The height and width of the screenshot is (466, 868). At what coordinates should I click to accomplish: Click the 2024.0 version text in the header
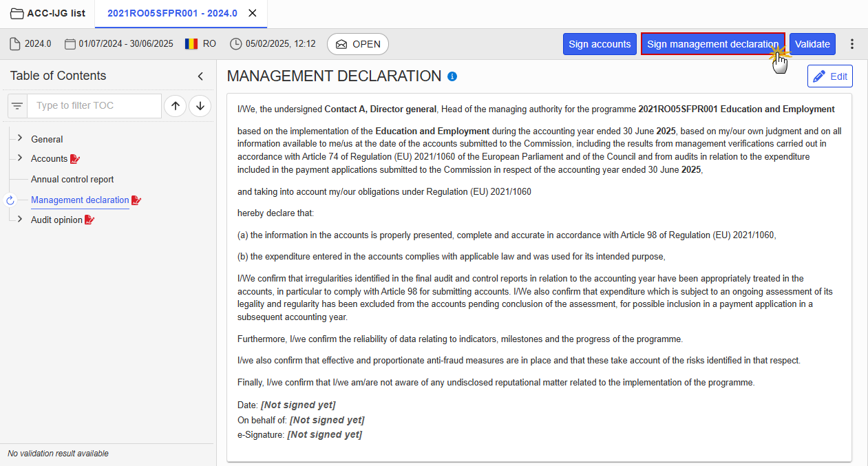pyautogui.click(x=38, y=44)
